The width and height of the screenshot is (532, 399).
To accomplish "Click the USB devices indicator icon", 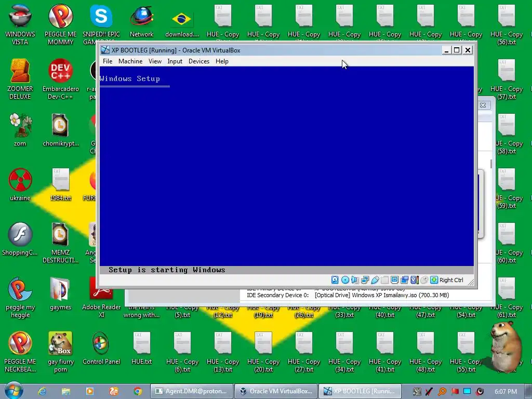I will (x=375, y=280).
